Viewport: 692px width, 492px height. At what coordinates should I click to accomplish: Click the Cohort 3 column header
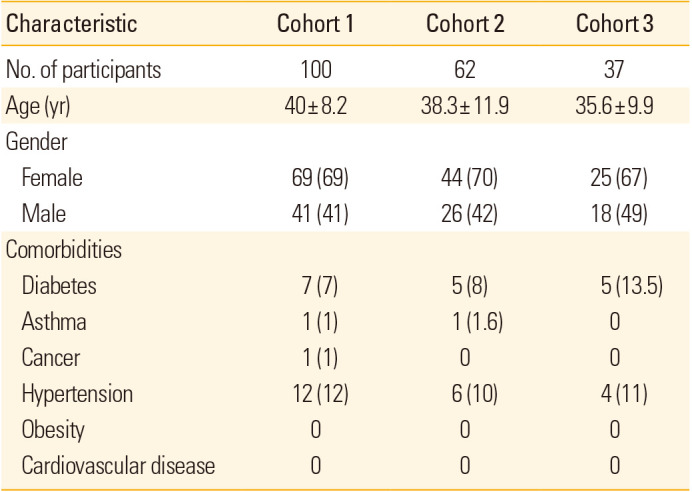coord(614,23)
